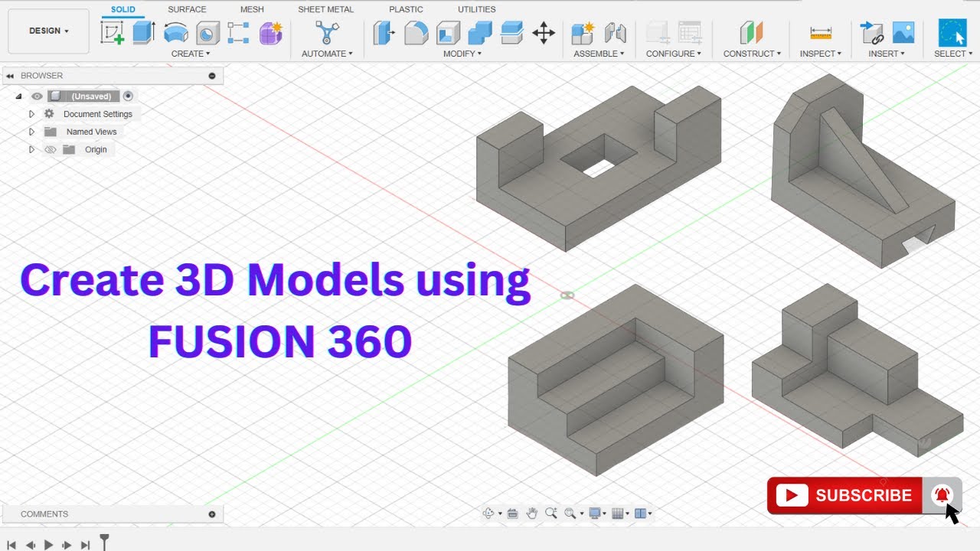Jump to the timeline beginning
The width and height of the screenshot is (980, 551).
(11, 545)
